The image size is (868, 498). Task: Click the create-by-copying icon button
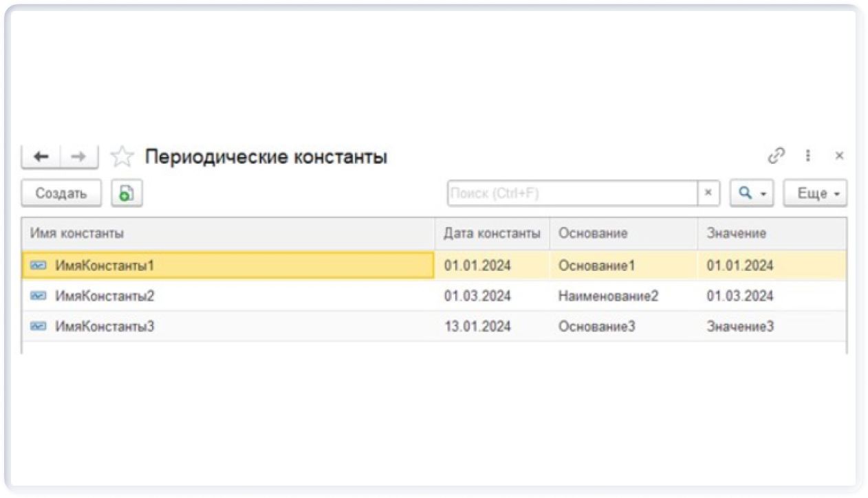(x=127, y=194)
